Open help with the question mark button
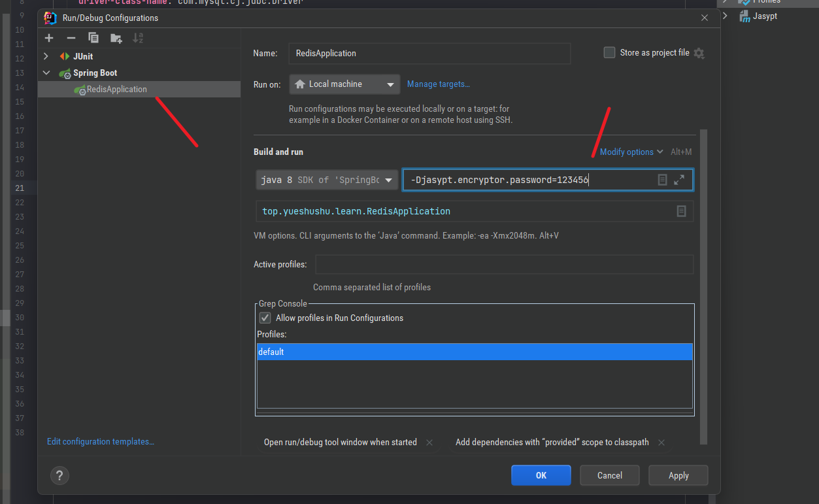819x504 pixels. 59,475
